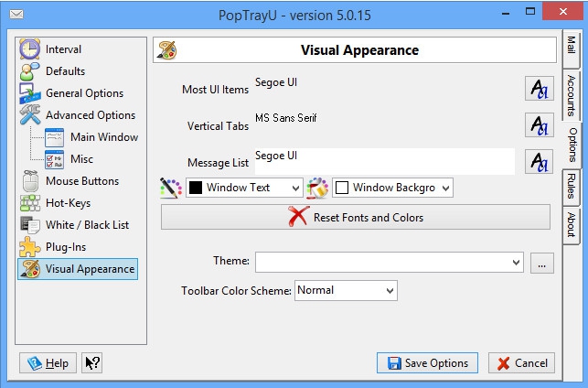Minimize the PopTrayU window
Viewport: 588px width, 388px height.
click(x=506, y=14)
